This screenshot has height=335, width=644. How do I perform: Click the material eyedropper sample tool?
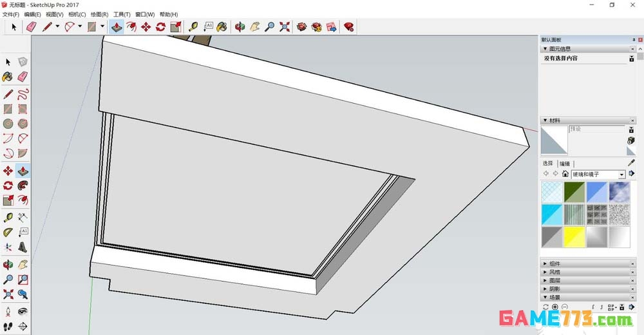(631, 163)
